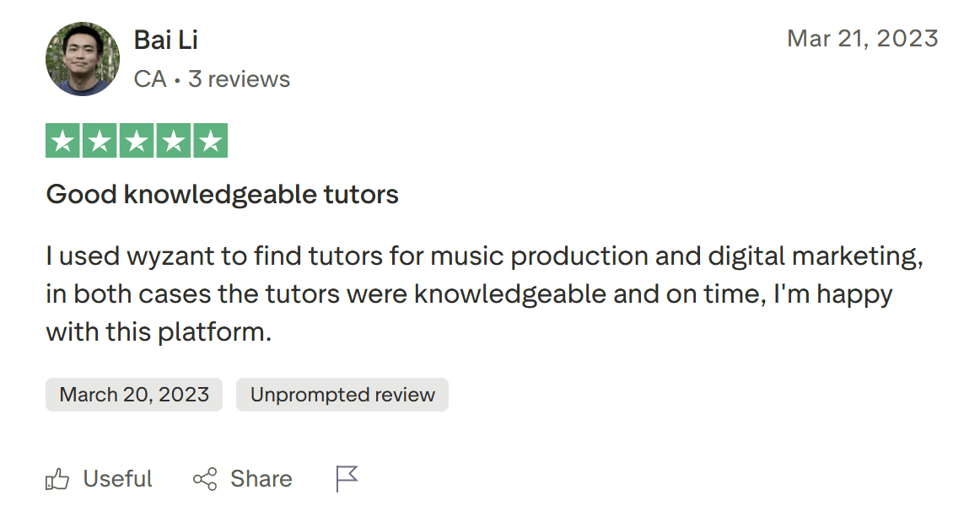The width and height of the screenshot is (980, 522).
Task: Click the fourth green rating star
Action: click(174, 141)
